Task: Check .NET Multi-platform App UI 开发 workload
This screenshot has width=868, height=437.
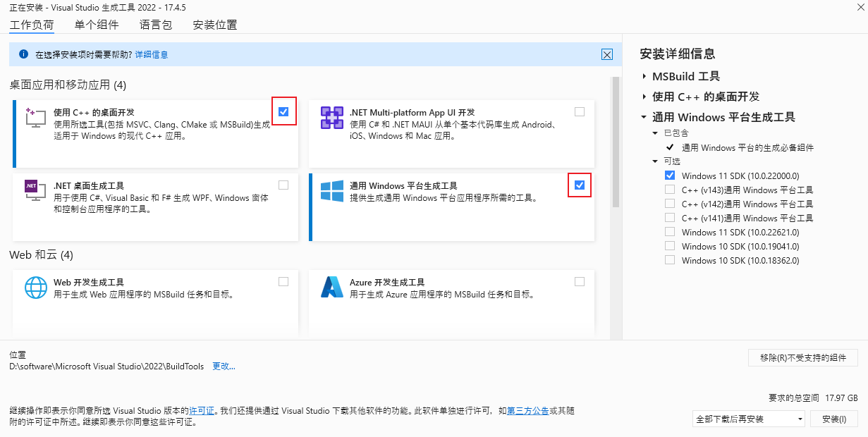Action: point(580,111)
